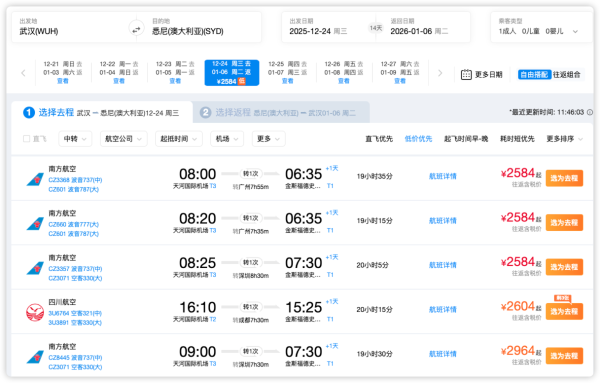Click 选为去程 for the 16:10 flight
This screenshot has width=600, height=383.
(564, 311)
